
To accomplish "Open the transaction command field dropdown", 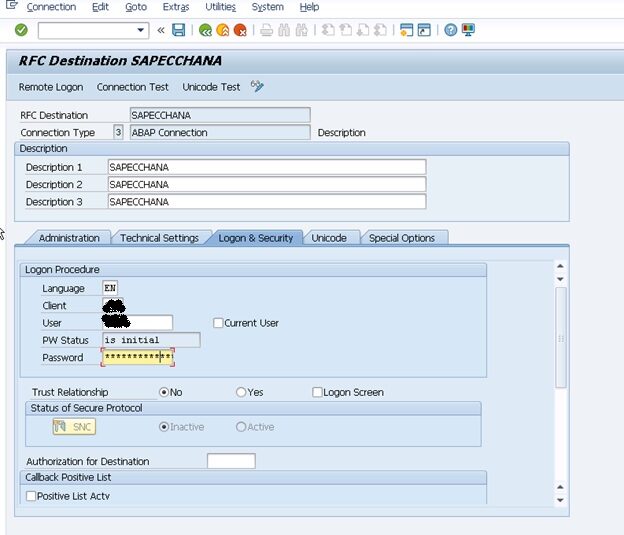I will [x=142, y=31].
